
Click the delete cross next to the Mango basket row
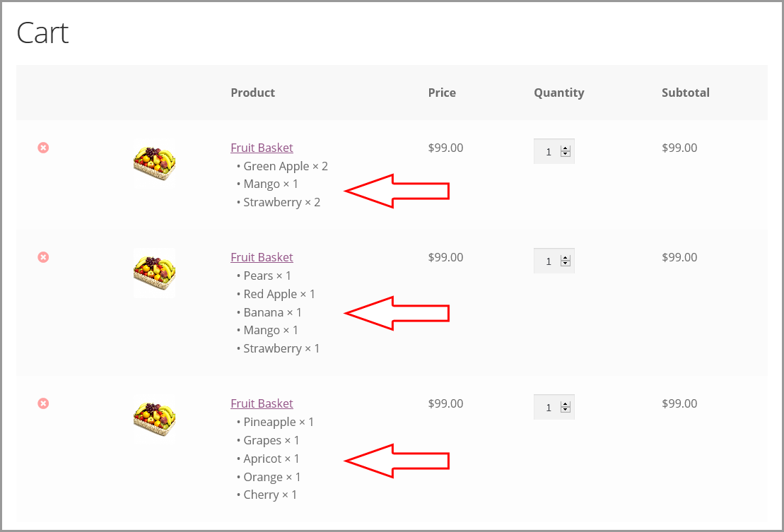(x=43, y=148)
